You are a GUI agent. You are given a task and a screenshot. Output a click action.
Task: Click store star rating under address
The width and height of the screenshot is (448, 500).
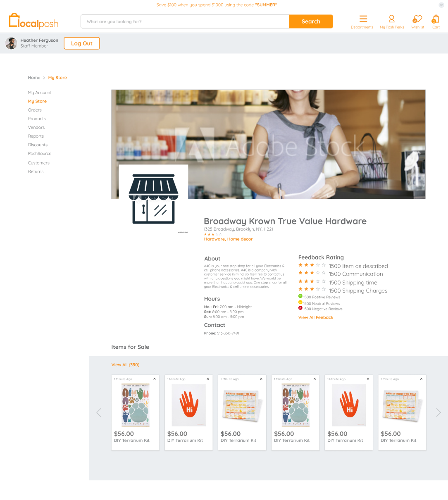213,234
